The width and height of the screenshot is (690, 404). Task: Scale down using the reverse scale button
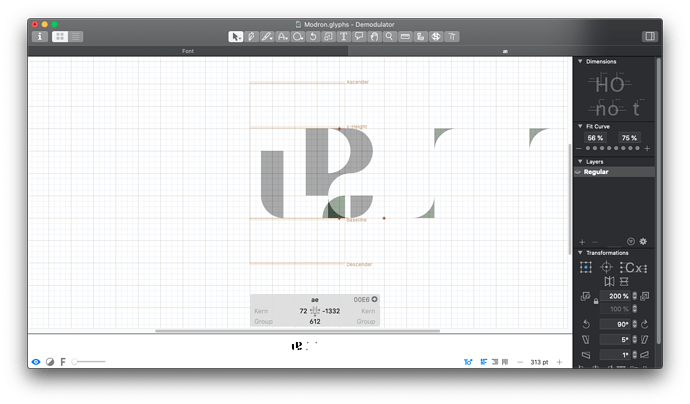[x=585, y=296]
